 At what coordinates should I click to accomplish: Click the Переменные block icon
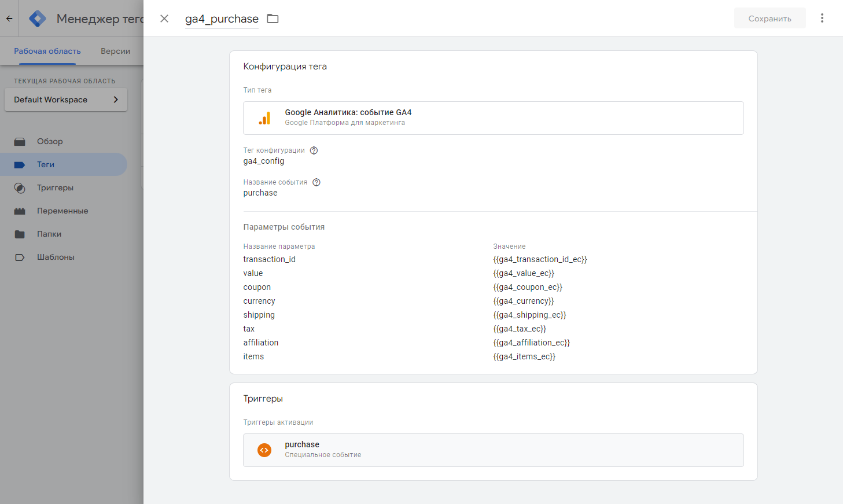pos(20,211)
